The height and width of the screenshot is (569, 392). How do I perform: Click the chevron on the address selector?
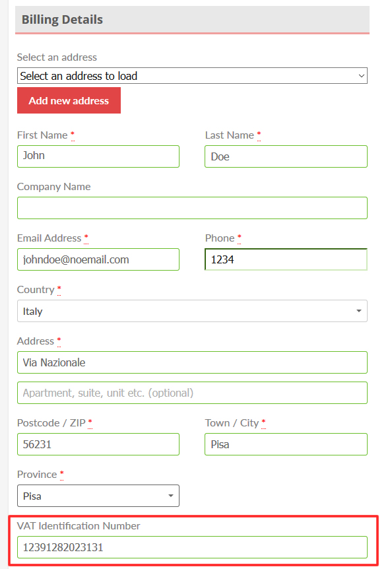pyautogui.click(x=361, y=76)
